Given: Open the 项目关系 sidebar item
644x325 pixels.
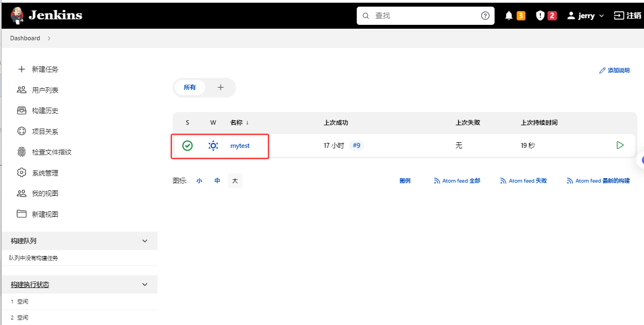Looking at the screenshot, I should point(45,131).
